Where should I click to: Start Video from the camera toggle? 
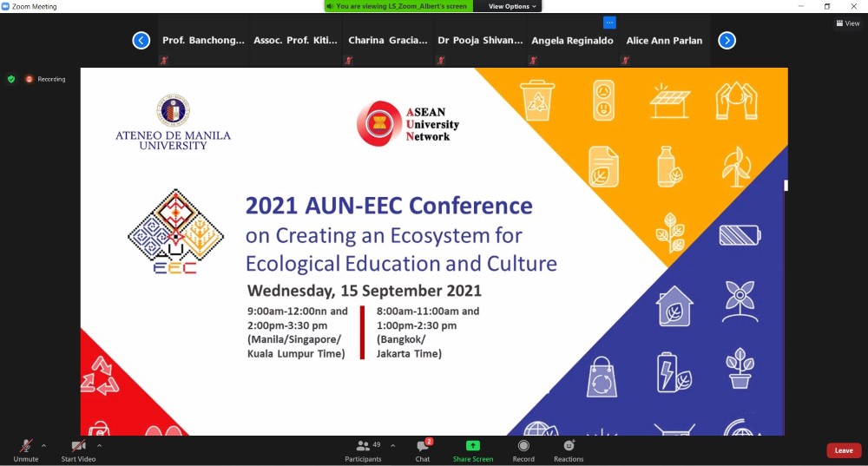78,450
